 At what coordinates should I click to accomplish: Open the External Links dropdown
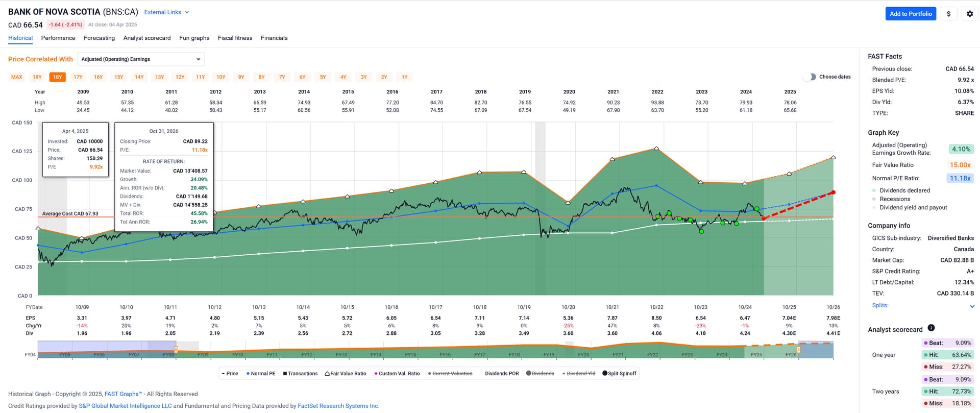click(x=166, y=12)
